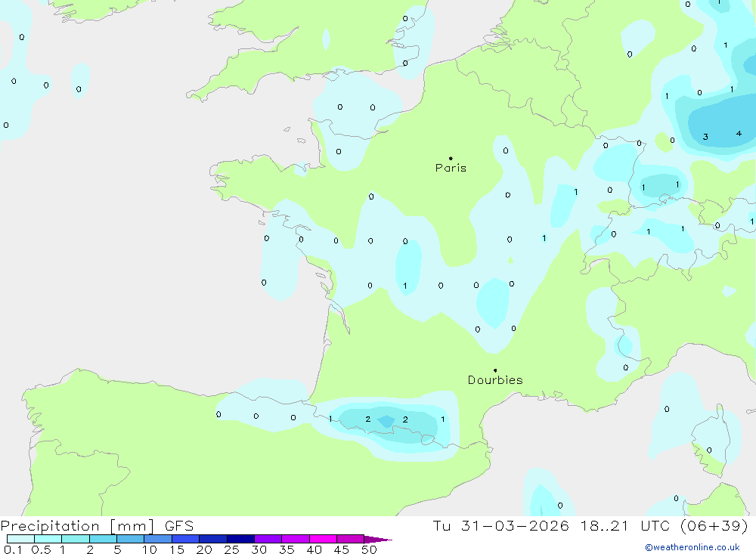Screen dimensions: 756x554
Task: Pick the 0.5–1 mm legend swatch
Action: [48, 539]
